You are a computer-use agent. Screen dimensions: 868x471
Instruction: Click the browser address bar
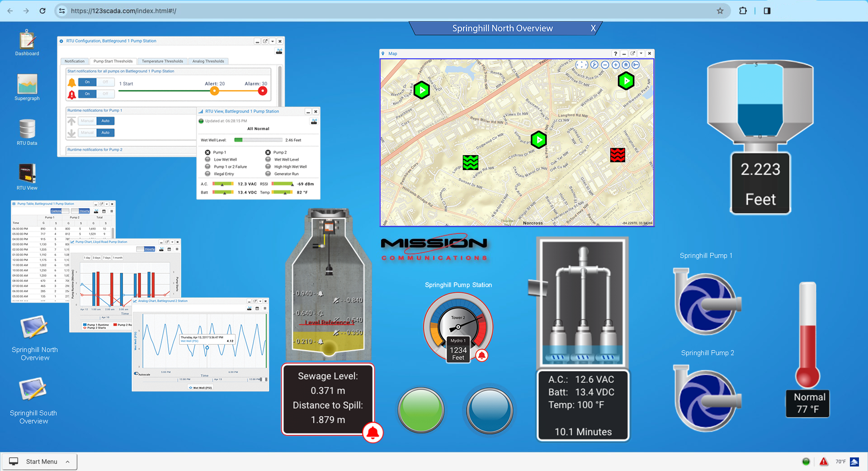(x=392, y=11)
